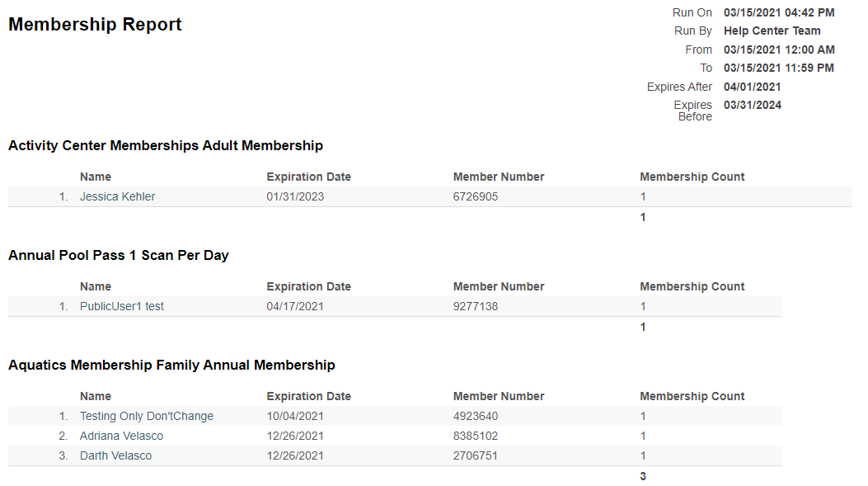Open Jessica Kehler member link
Image resolution: width=868 pixels, height=486 pixels.
(x=117, y=196)
